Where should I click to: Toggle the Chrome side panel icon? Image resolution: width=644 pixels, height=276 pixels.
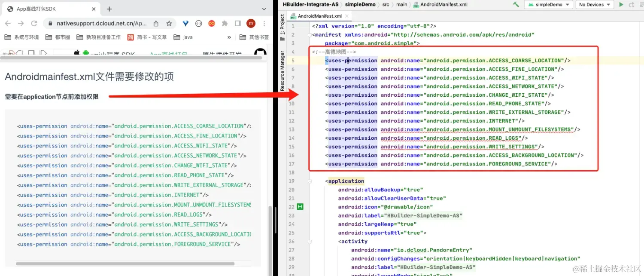click(x=238, y=23)
